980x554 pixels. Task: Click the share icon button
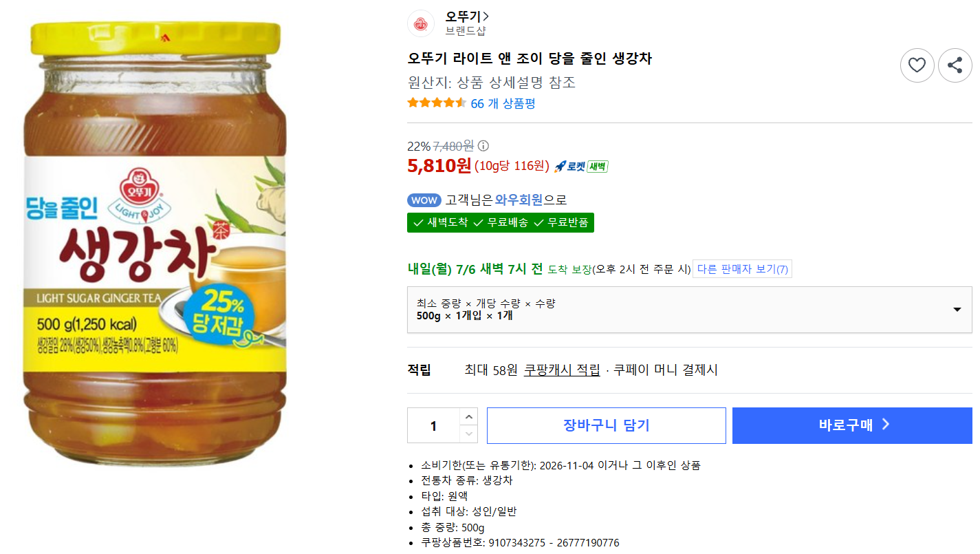pos(955,65)
